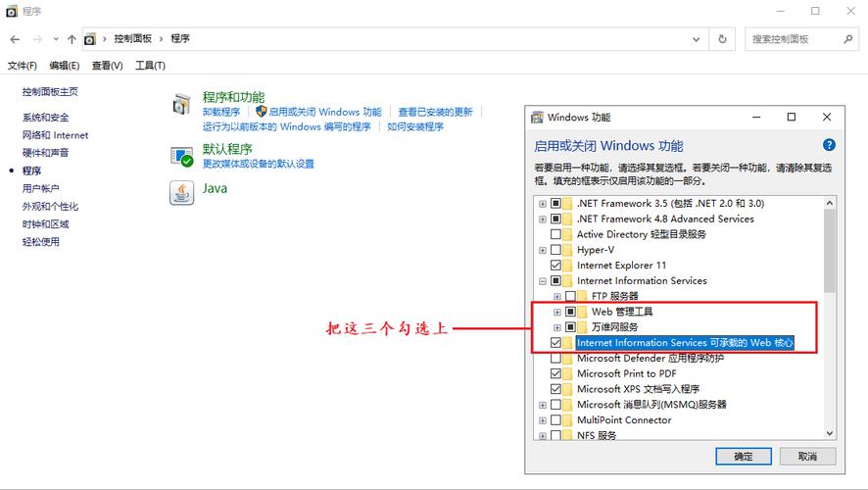Check the FTP 服务器 checkbox
Viewport: 868px width, 490px height.
[x=570, y=296]
